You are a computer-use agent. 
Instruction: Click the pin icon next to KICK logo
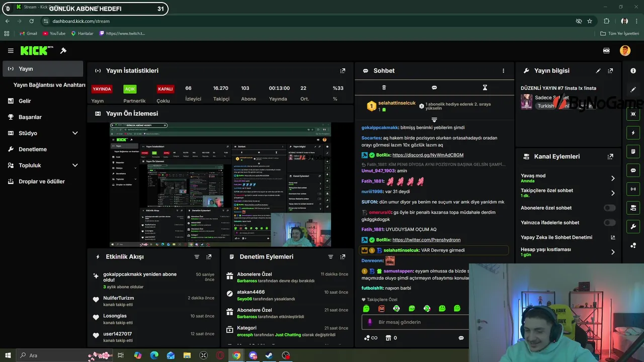tap(63, 51)
